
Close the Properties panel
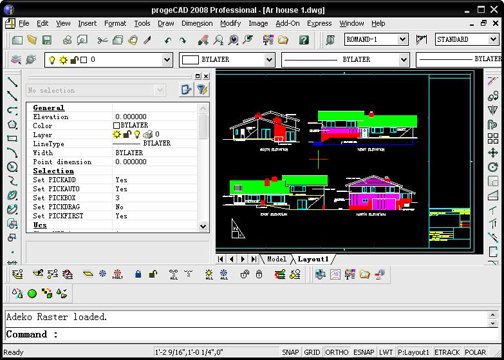pyautogui.click(x=206, y=76)
